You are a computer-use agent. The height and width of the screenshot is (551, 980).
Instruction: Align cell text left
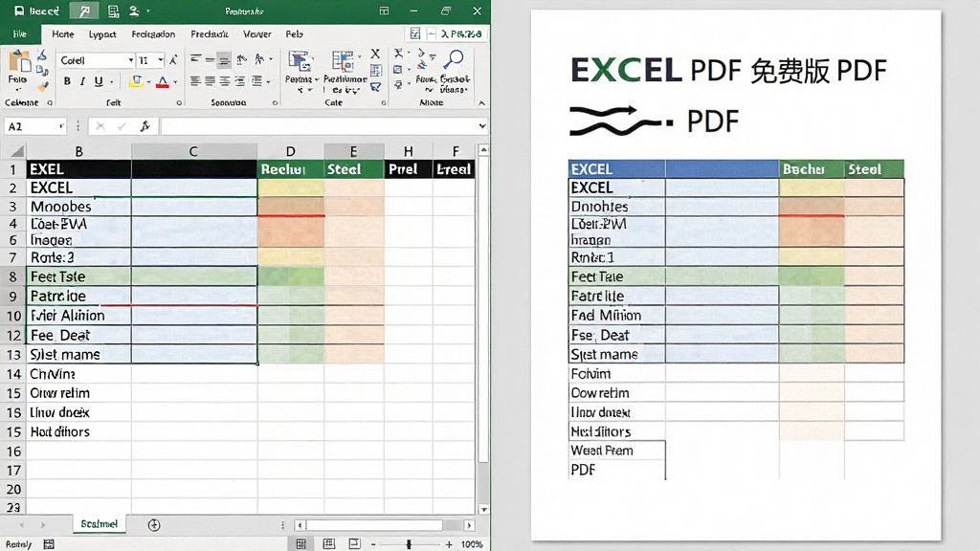pos(195,81)
